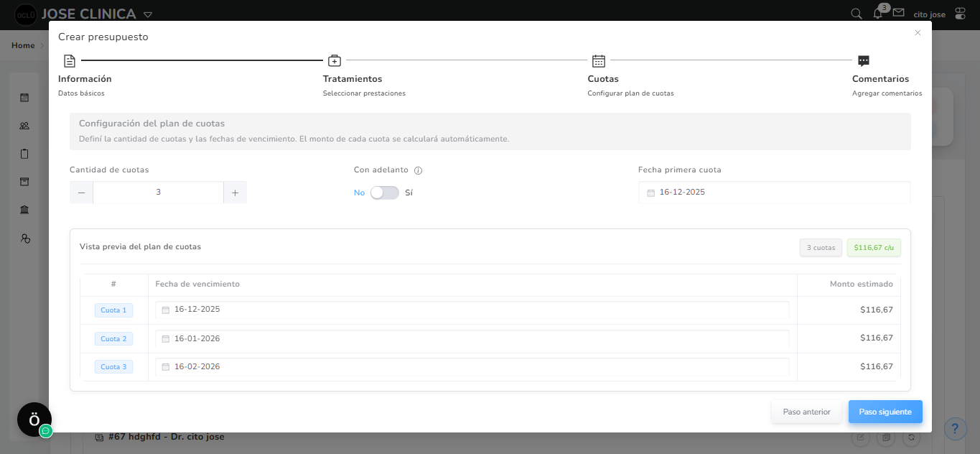Image resolution: width=980 pixels, height=454 pixels.
Task: Go to the Cuotas step label
Action: tap(603, 79)
